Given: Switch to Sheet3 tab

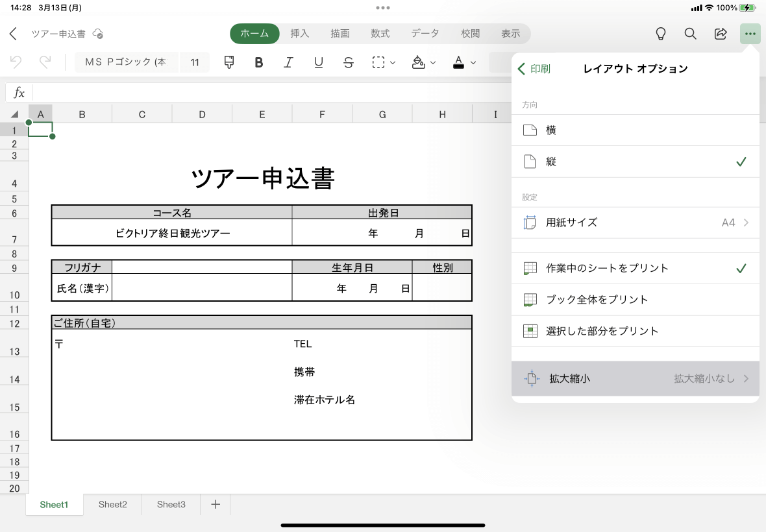Looking at the screenshot, I should (171, 505).
